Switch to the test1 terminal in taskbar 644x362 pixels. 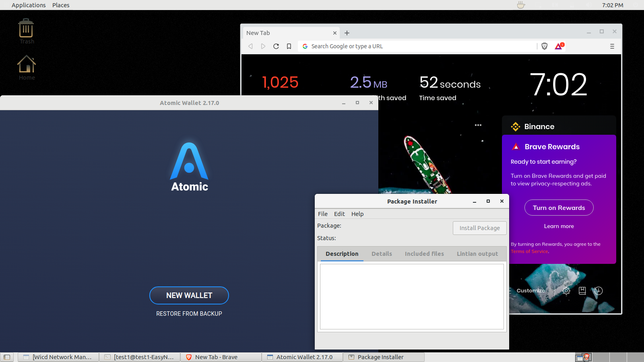click(140, 357)
